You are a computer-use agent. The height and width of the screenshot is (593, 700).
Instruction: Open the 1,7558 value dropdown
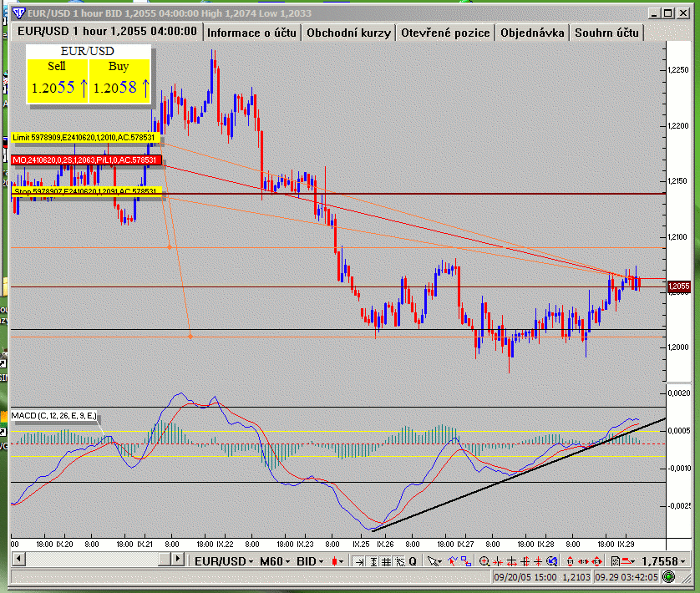pyautogui.click(x=664, y=561)
